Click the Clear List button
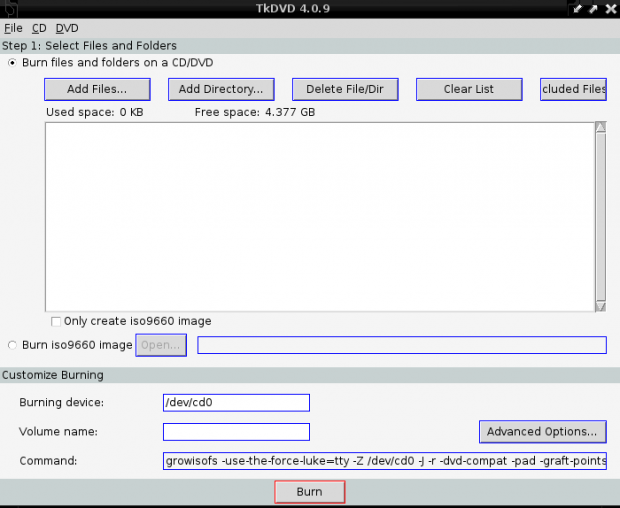The width and height of the screenshot is (620, 508). (469, 89)
